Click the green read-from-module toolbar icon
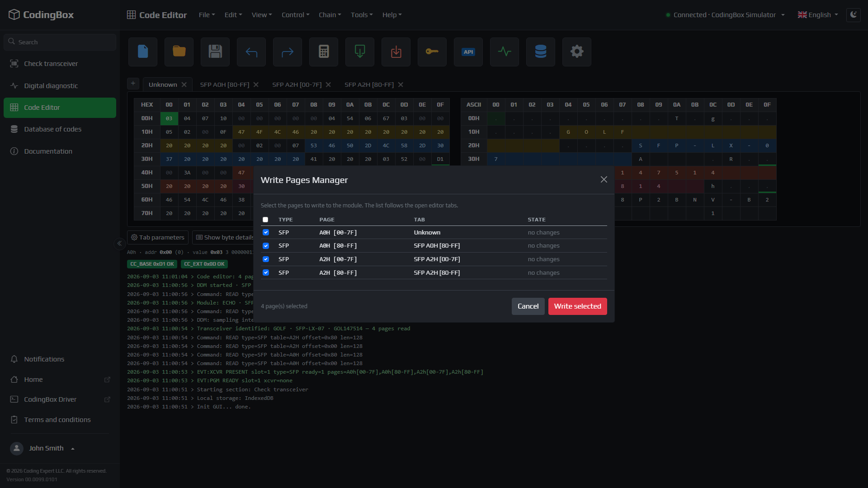Screen dimensions: 868x488 point(360,52)
